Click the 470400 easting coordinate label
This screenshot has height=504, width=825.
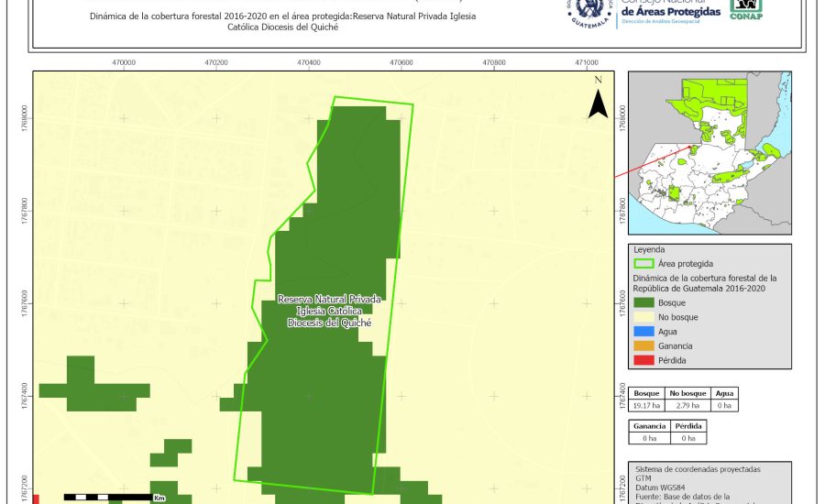[x=309, y=62]
